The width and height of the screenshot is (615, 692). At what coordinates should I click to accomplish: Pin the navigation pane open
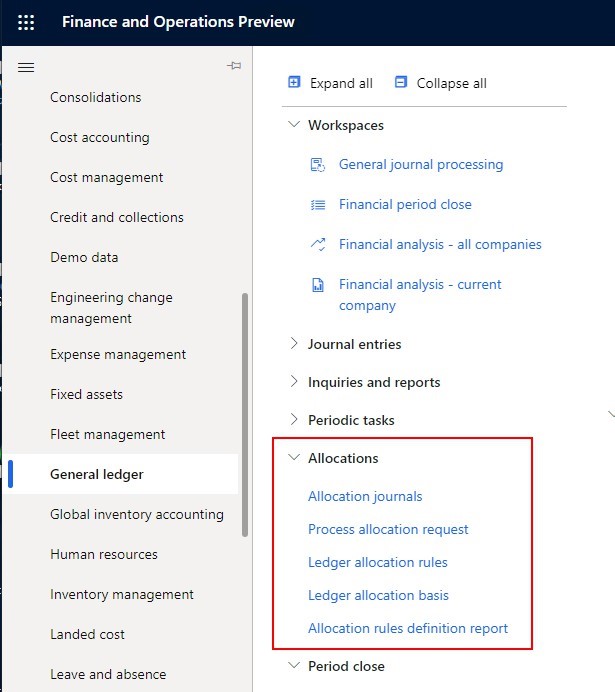pos(234,66)
